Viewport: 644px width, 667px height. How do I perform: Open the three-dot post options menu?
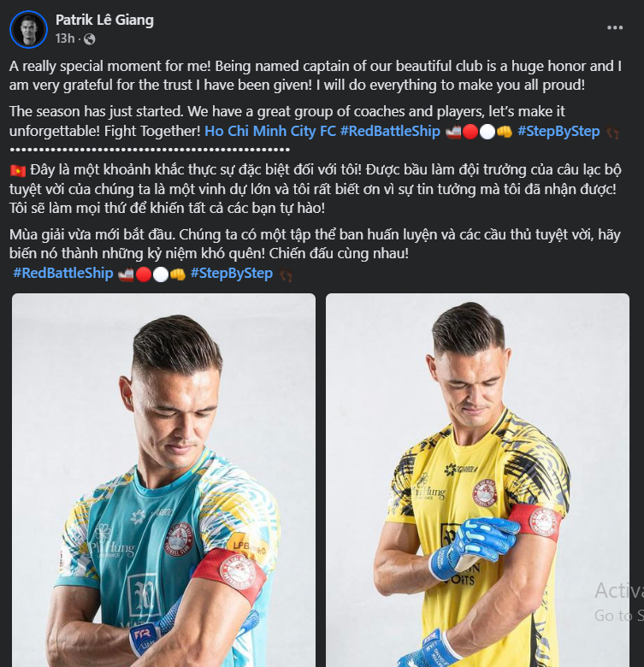coord(615,27)
